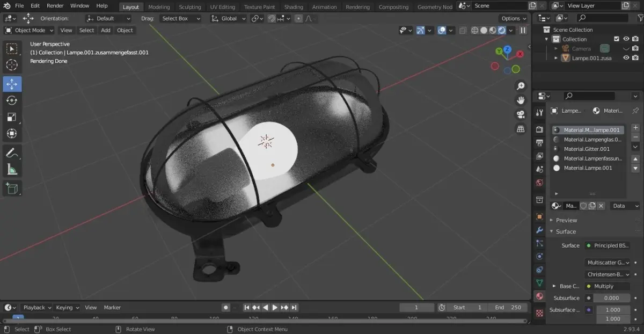Open the Drag Select Box dropdown
This screenshot has width=644, height=334.
(x=180, y=18)
